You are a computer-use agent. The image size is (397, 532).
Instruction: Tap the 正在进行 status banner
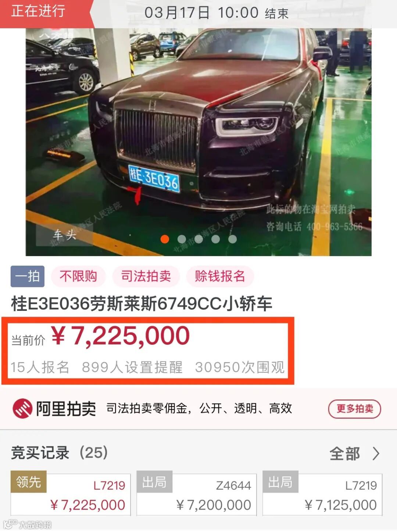point(38,11)
